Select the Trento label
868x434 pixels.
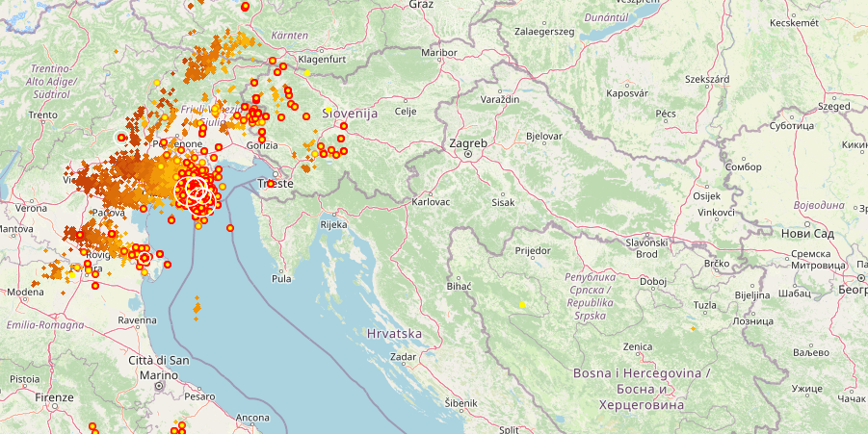point(42,115)
